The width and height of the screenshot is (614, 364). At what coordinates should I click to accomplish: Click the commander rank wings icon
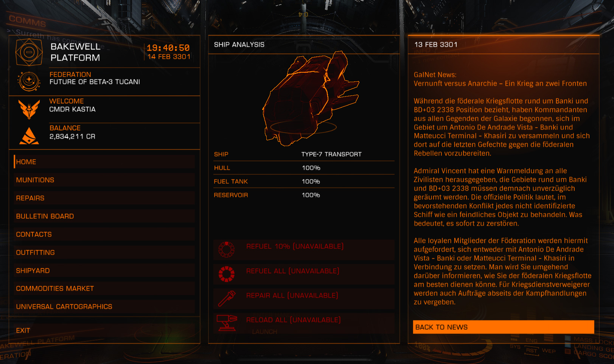[29, 109]
